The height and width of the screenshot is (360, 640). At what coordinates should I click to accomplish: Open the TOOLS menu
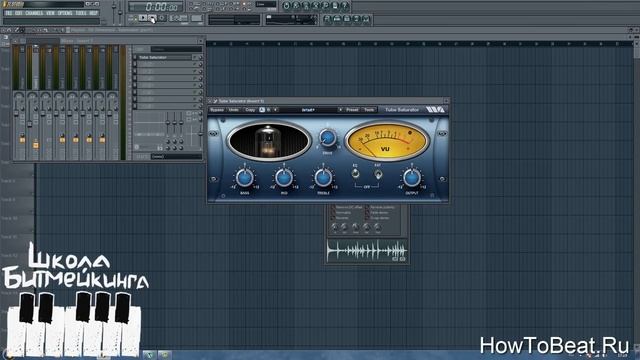(x=81, y=13)
